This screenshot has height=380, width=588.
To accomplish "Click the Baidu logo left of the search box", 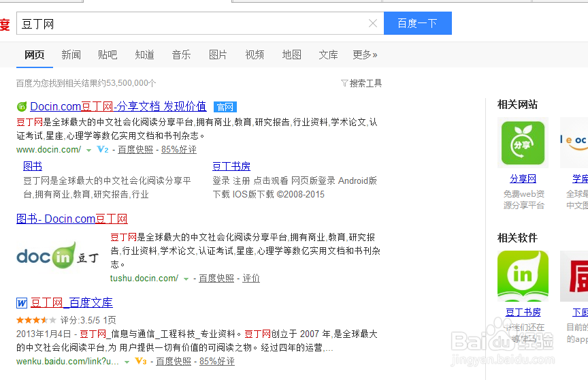I will (x=5, y=24).
